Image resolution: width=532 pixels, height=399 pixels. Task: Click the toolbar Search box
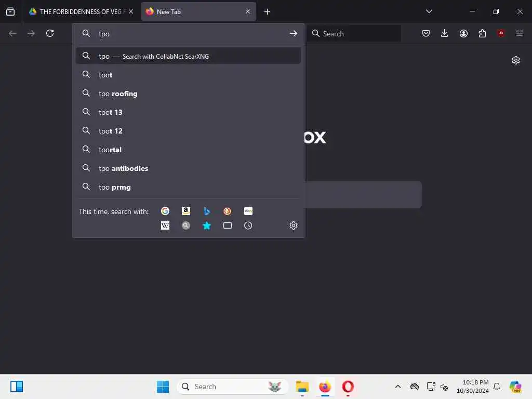[354, 34]
